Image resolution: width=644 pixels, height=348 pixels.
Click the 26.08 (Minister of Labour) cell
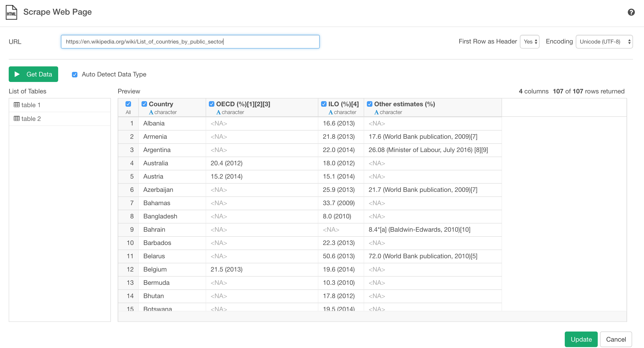[x=432, y=150]
